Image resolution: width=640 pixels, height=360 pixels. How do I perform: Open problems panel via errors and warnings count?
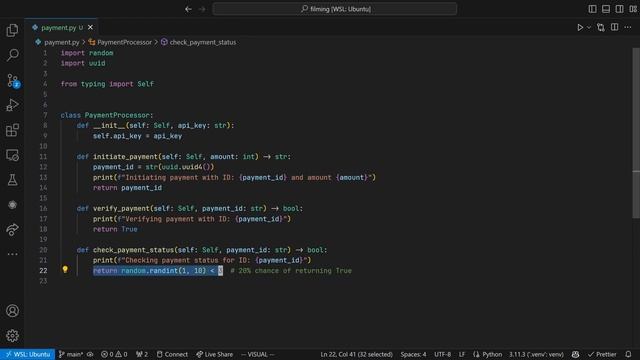pos(114,354)
